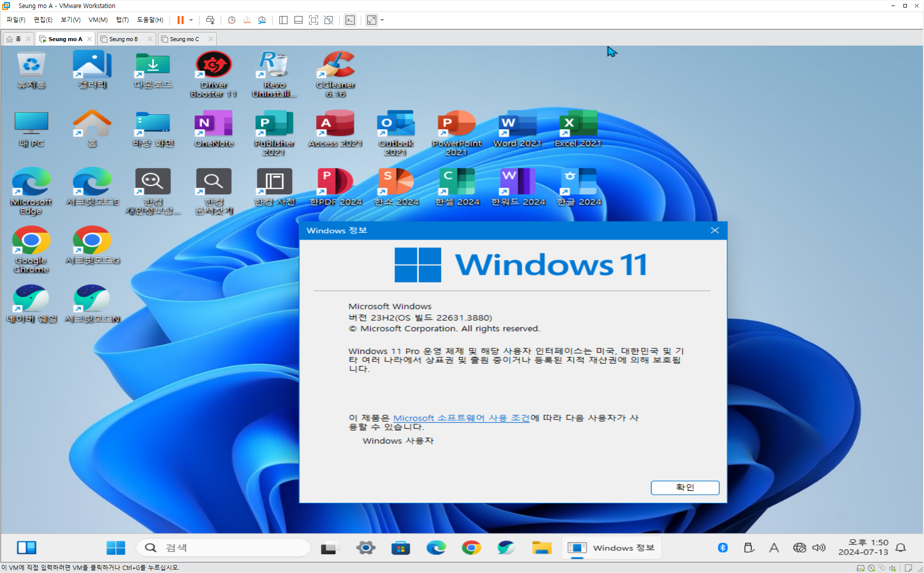Viewport: 924px width, 573px height.
Task: Open the Widgets button on taskbar
Action: click(27, 547)
